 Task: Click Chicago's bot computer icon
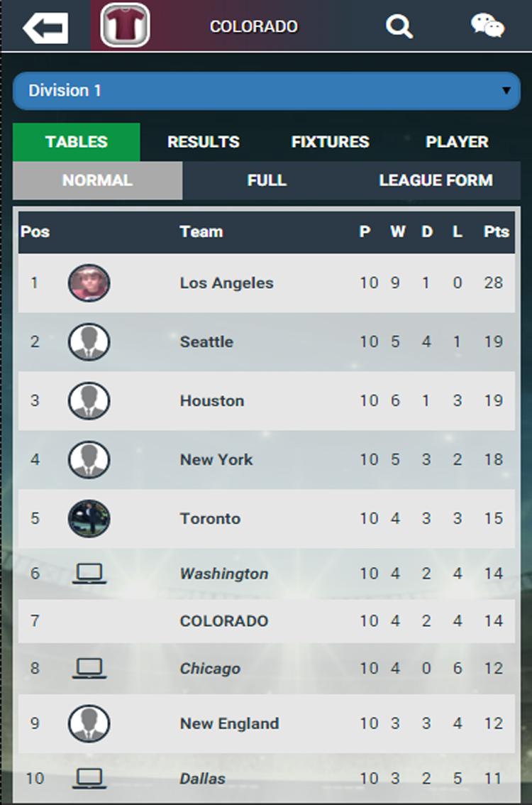pyautogui.click(x=89, y=668)
